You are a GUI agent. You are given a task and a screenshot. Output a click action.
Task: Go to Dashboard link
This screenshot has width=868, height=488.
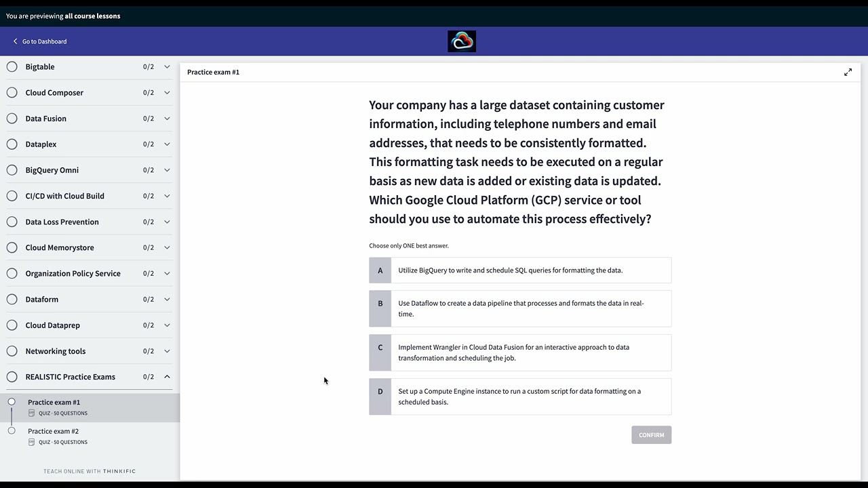[44, 41]
